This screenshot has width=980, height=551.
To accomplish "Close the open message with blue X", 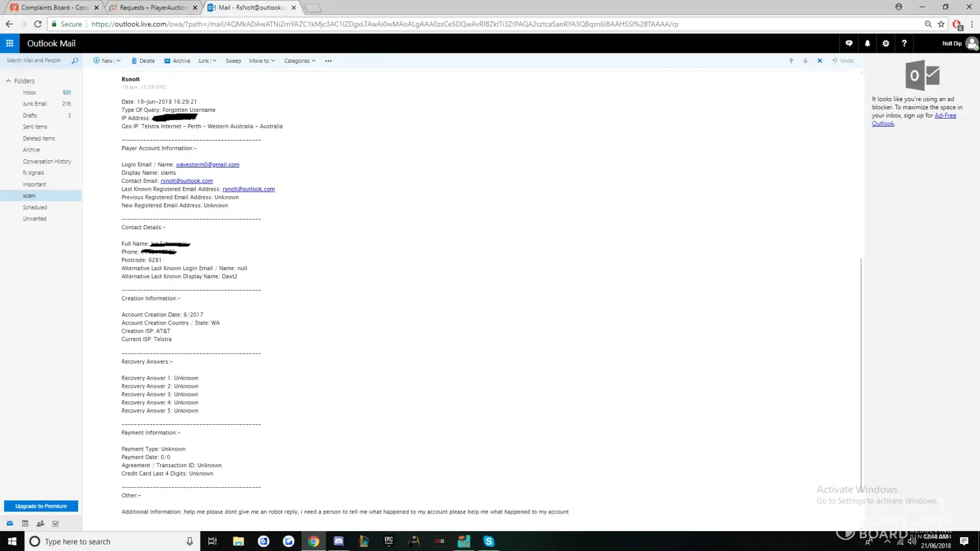I will click(x=820, y=61).
